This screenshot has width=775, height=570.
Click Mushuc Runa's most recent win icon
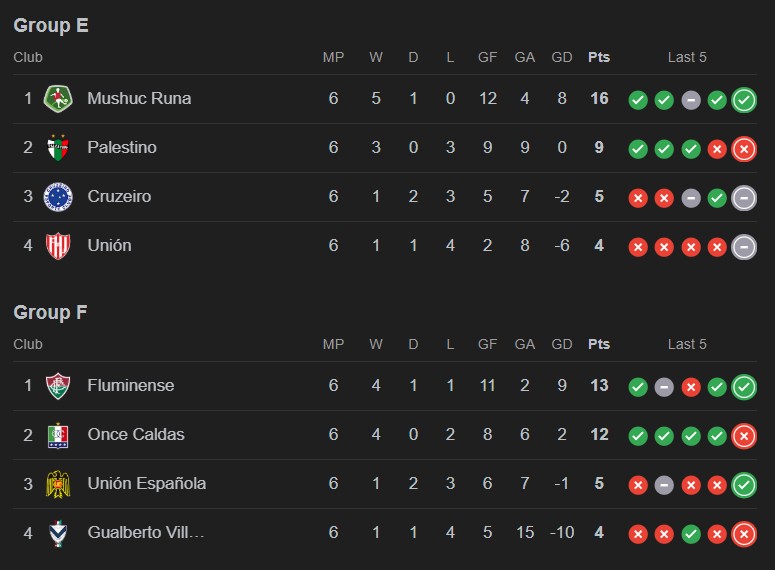[x=743, y=100]
